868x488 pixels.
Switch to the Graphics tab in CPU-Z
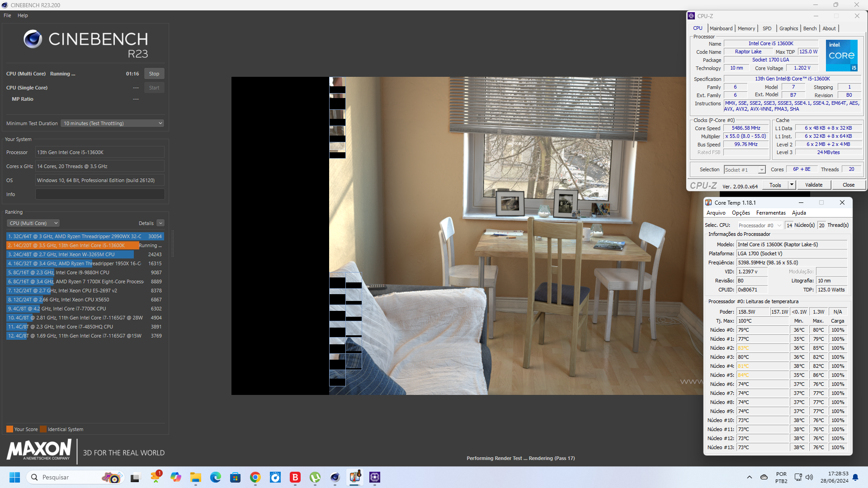[x=789, y=28]
